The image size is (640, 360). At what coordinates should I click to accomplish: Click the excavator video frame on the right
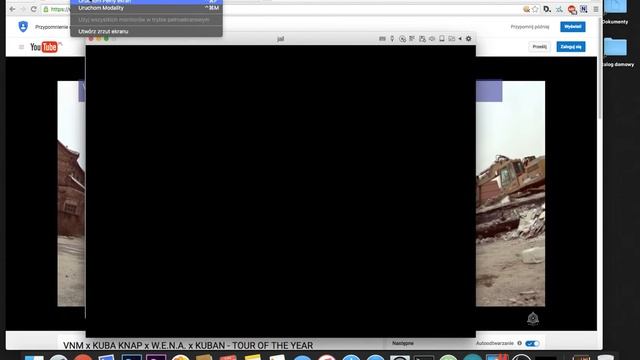tap(510, 193)
